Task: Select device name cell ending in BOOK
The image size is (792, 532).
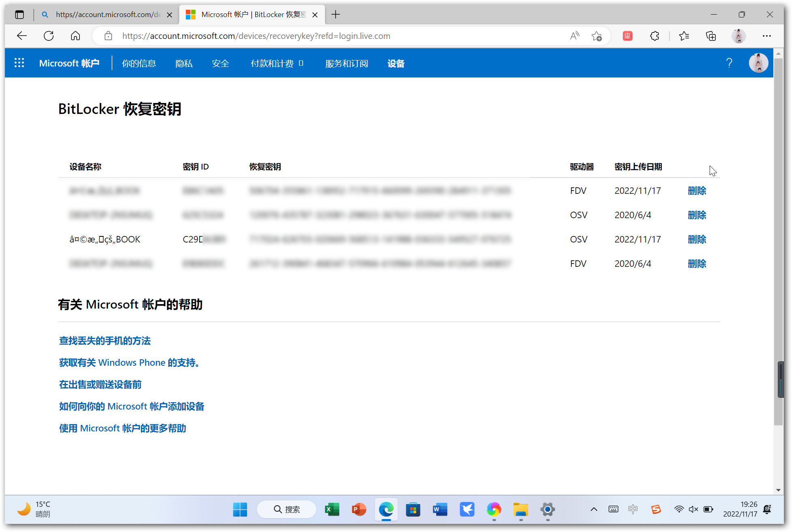Action: pos(105,239)
